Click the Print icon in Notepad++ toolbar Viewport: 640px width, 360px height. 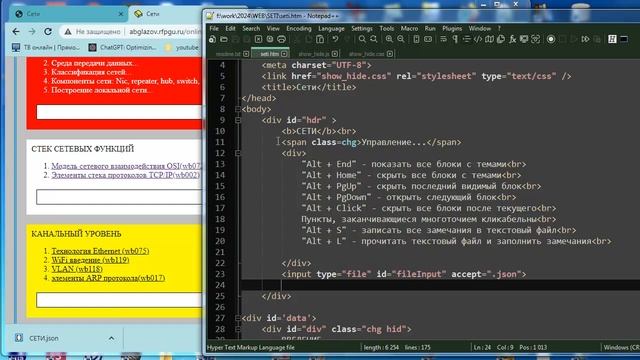[281, 39]
